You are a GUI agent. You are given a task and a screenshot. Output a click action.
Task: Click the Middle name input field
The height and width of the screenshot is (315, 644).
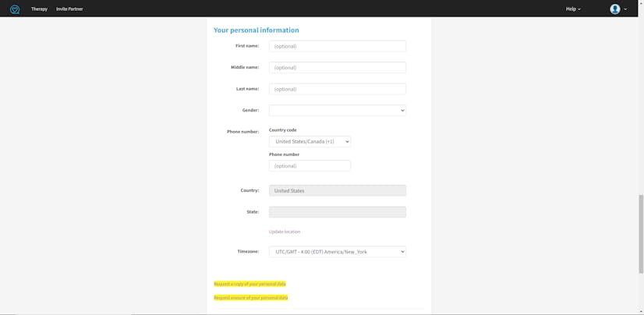click(x=337, y=67)
